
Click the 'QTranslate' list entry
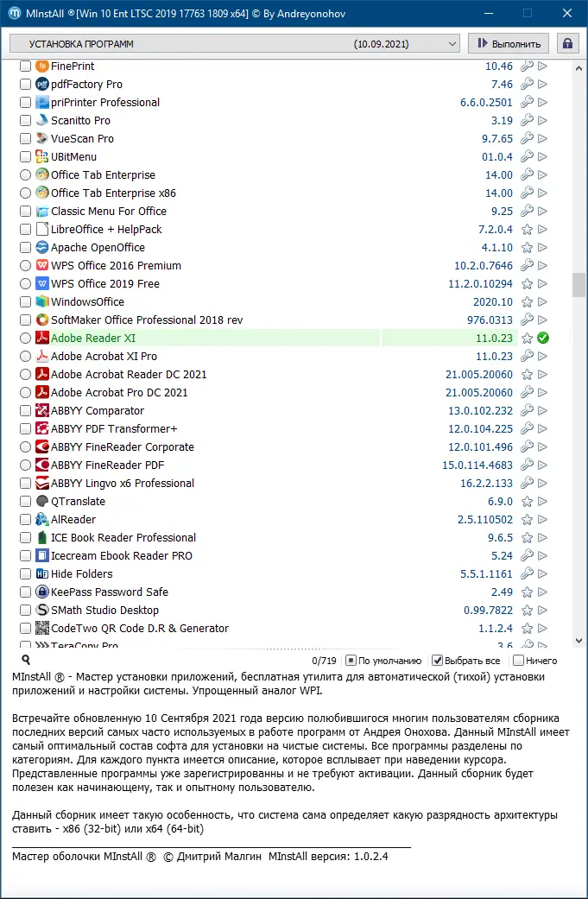(x=78, y=502)
